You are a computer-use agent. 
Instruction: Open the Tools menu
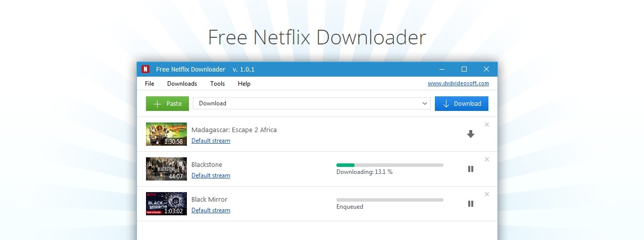(218, 84)
